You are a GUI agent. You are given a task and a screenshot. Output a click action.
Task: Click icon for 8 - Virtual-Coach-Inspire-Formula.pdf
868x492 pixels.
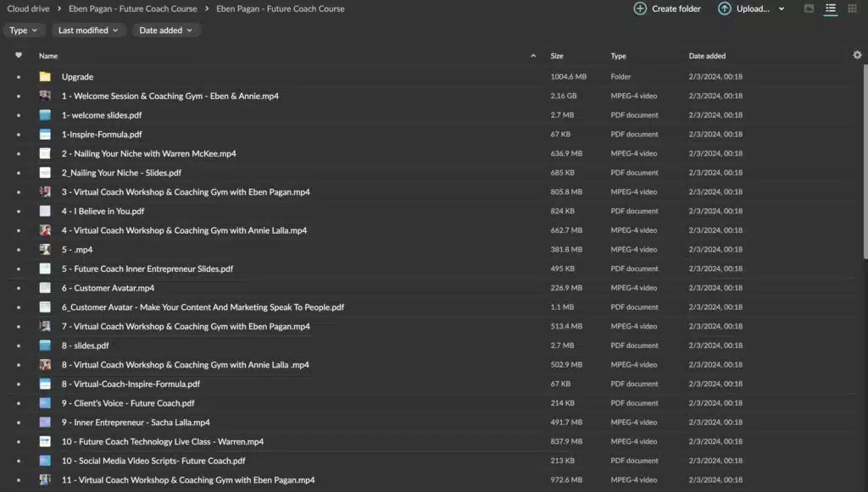coord(45,384)
